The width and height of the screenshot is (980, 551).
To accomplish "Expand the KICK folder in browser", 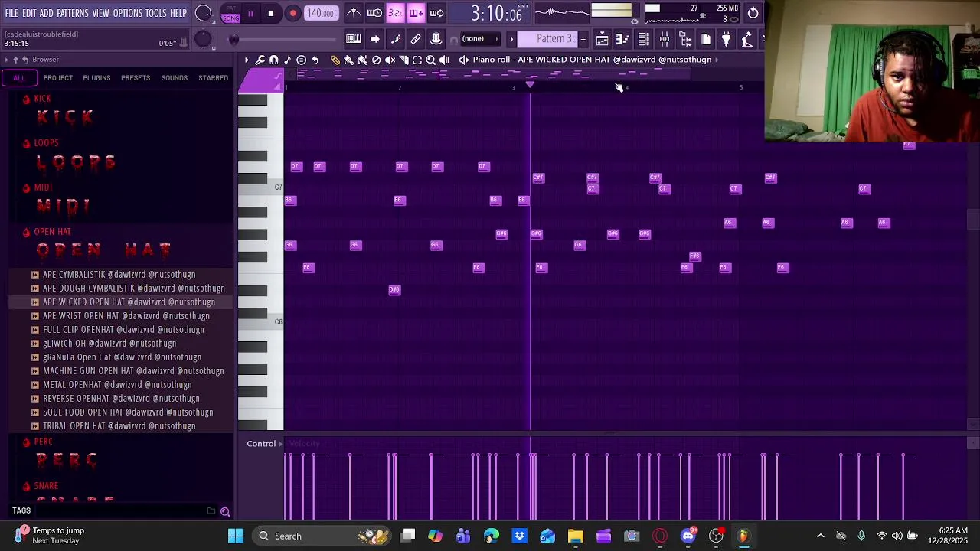I will [x=42, y=99].
